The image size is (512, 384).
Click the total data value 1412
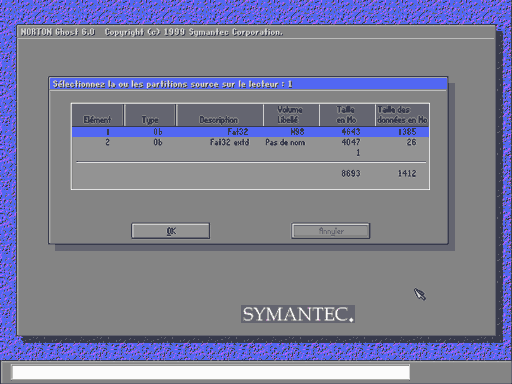coord(407,173)
